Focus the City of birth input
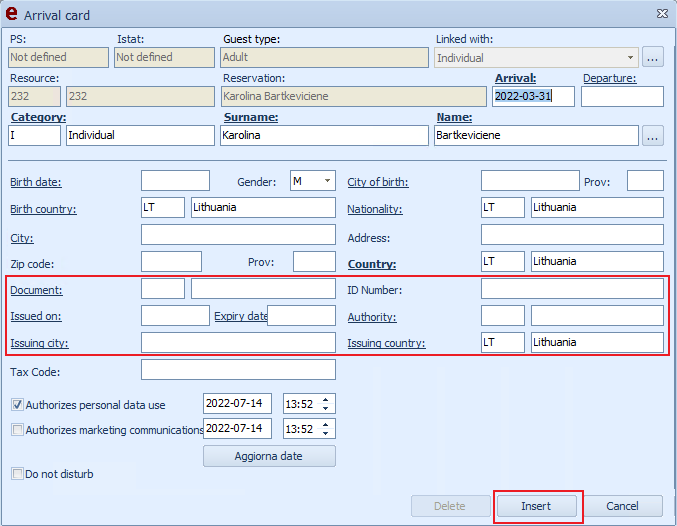The height and width of the screenshot is (526, 677). coord(530,181)
